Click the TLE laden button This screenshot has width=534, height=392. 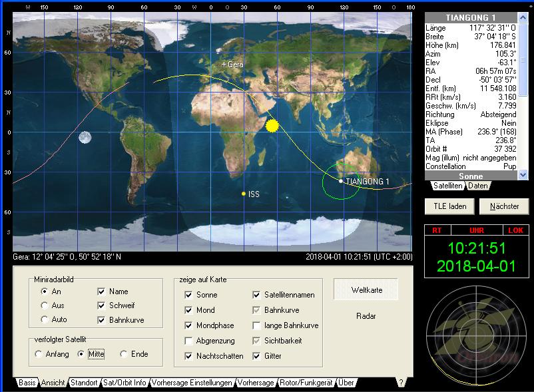[x=450, y=206]
